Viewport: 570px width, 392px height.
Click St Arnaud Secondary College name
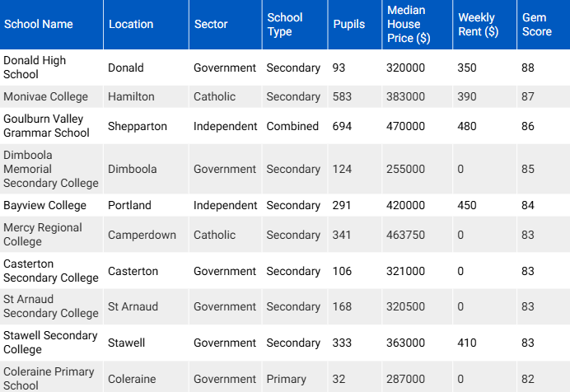pyautogui.click(x=50, y=306)
